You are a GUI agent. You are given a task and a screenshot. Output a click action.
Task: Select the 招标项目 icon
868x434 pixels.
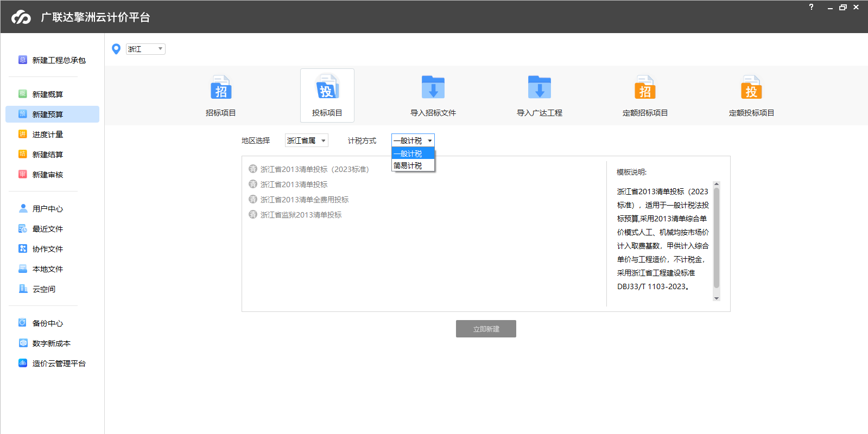220,88
